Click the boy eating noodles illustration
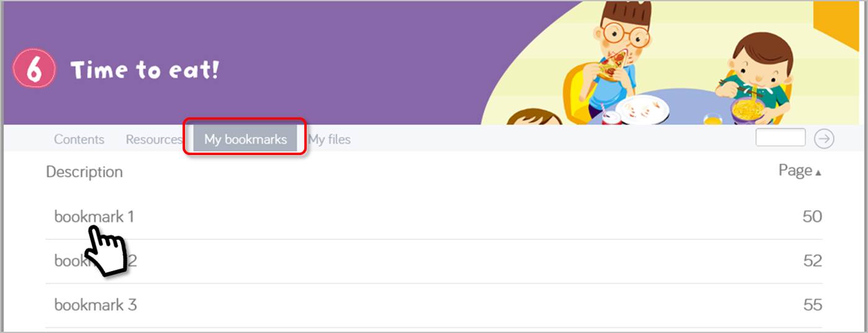This screenshot has height=333, width=868. pyautogui.click(x=753, y=78)
